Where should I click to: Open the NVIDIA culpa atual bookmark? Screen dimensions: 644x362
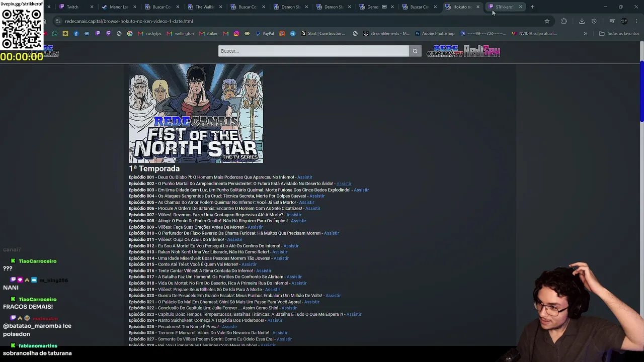(534, 34)
